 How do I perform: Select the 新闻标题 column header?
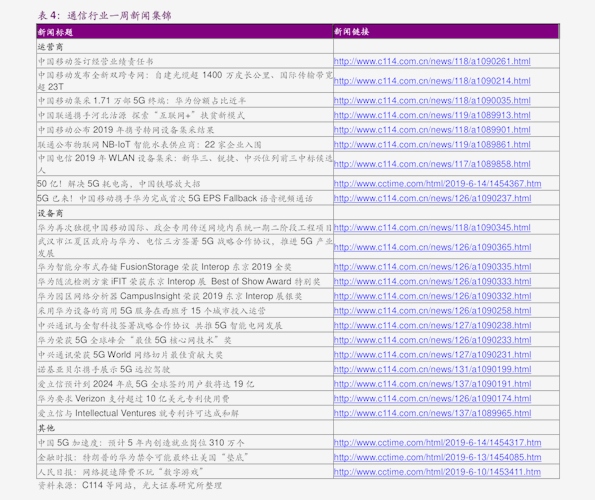pos(185,32)
